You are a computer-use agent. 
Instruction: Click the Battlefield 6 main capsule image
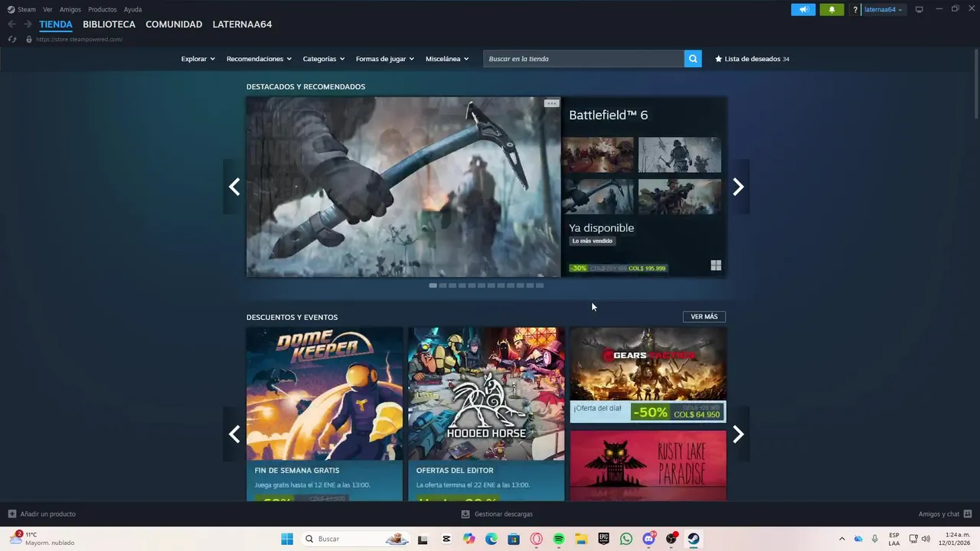coord(403,187)
